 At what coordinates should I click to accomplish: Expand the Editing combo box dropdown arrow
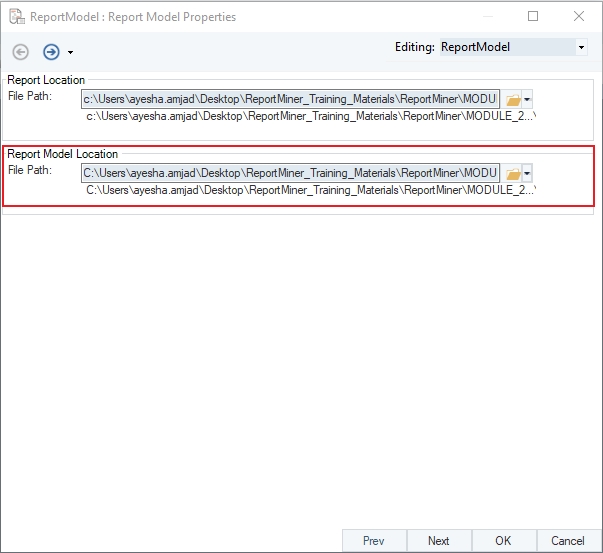coord(580,47)
